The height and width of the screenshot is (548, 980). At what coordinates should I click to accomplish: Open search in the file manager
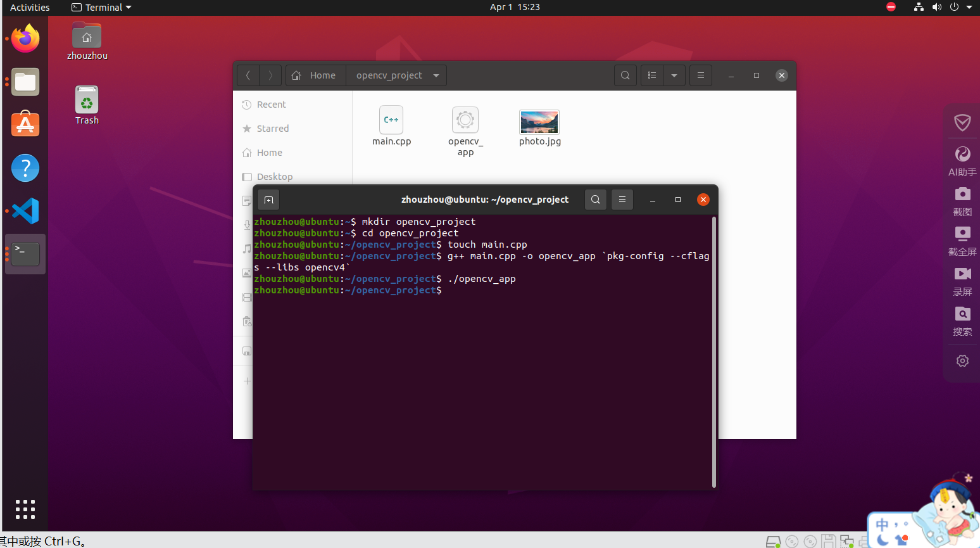pos(625,75)
